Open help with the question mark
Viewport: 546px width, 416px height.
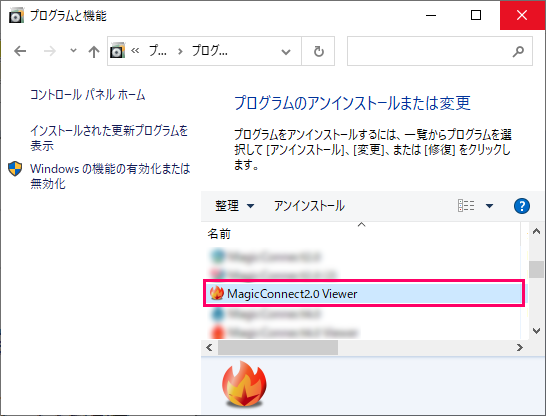(522, 206)
